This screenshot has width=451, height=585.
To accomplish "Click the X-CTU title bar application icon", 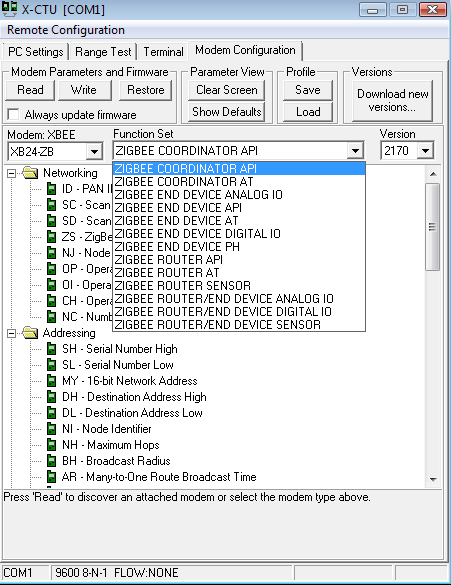I will coord(9,9).
